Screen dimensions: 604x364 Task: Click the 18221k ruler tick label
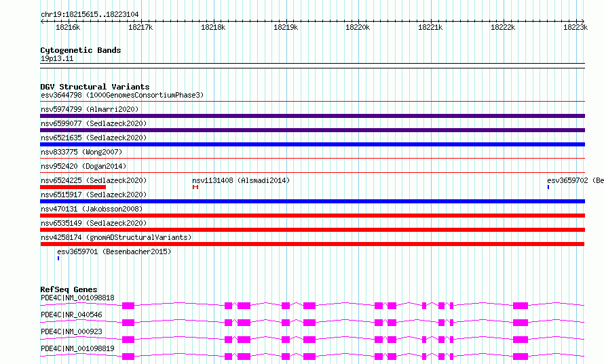[430, 27]
